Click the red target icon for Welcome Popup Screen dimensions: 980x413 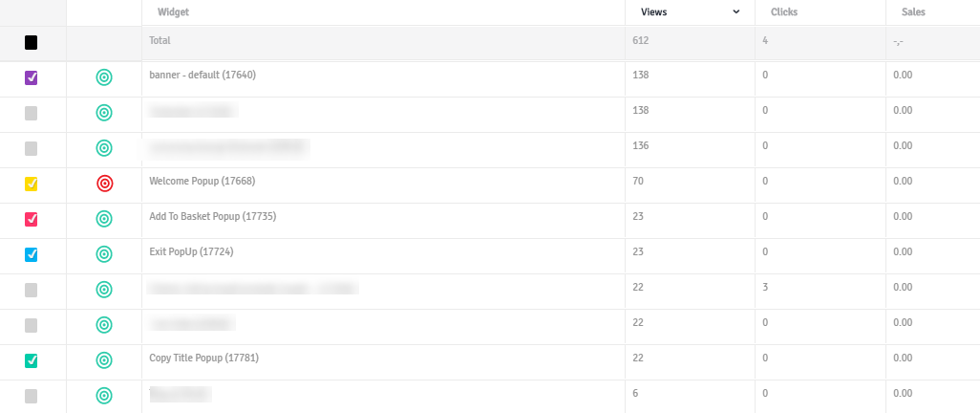point(104,184)
